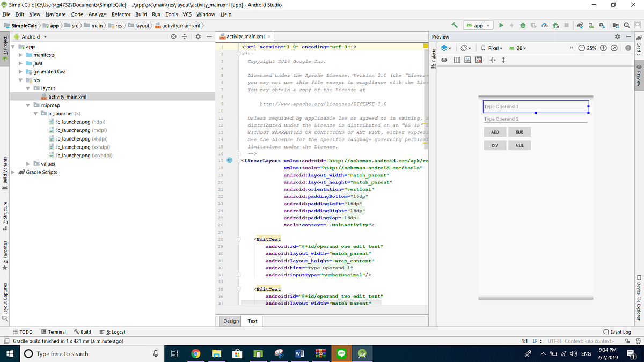Hide the Project pane with minus icon

(x=209, y=36)
